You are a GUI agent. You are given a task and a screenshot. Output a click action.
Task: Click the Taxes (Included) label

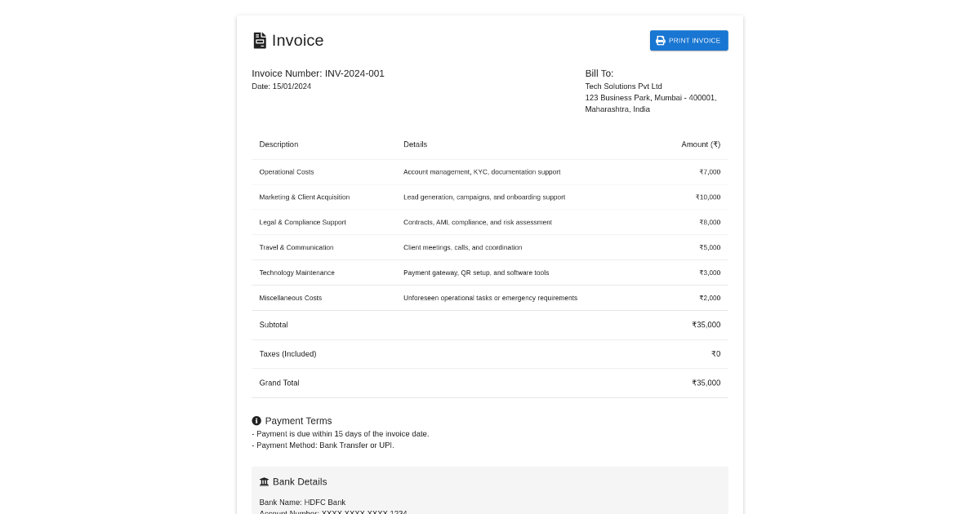pyautogui.click(x=287, y=354)
